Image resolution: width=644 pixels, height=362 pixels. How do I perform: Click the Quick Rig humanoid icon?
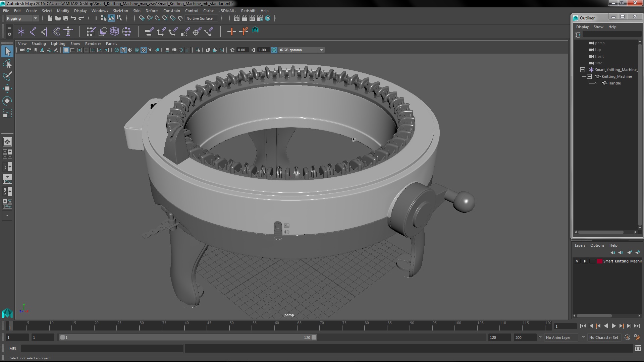pyautogui.click(x=68, y=32)
